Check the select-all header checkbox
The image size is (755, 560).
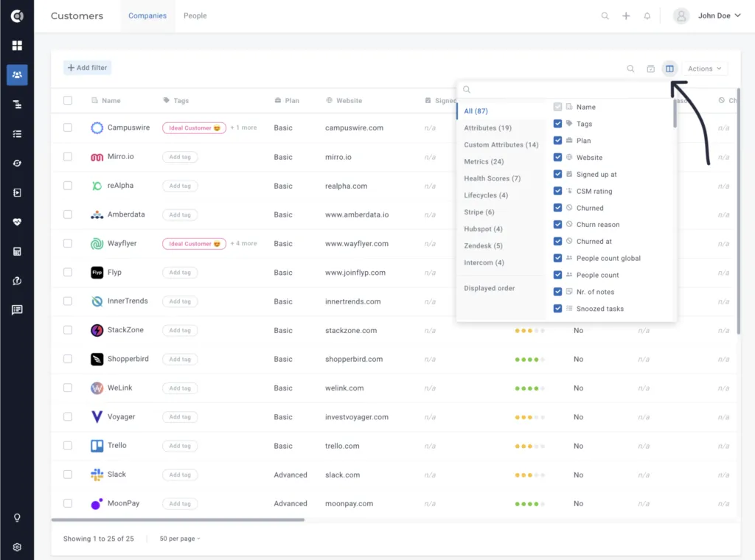68,100
